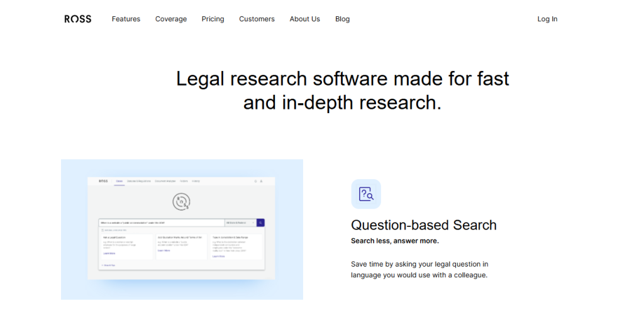Click the legal question search field in preview
Viewport: 644px width, 332px height.
[x=162, y=223]
